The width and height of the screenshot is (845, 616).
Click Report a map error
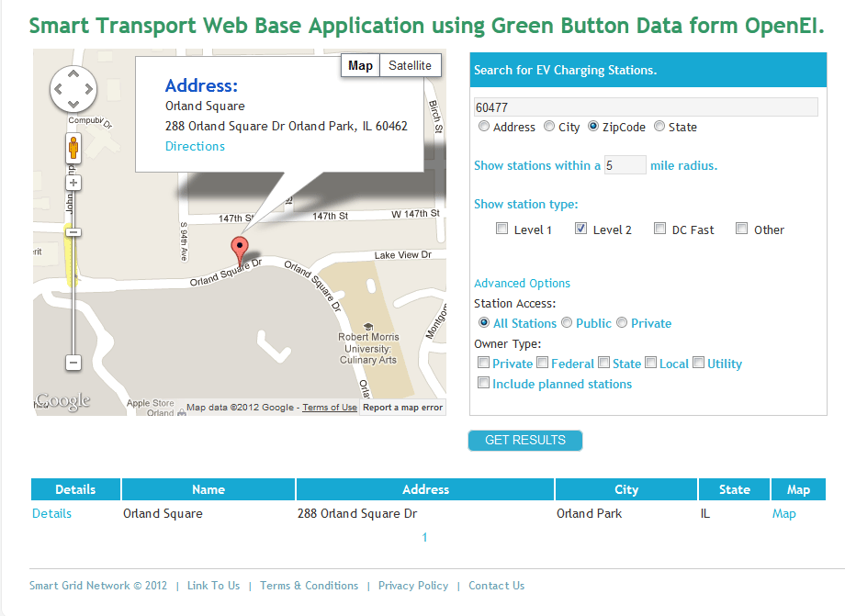402,408
